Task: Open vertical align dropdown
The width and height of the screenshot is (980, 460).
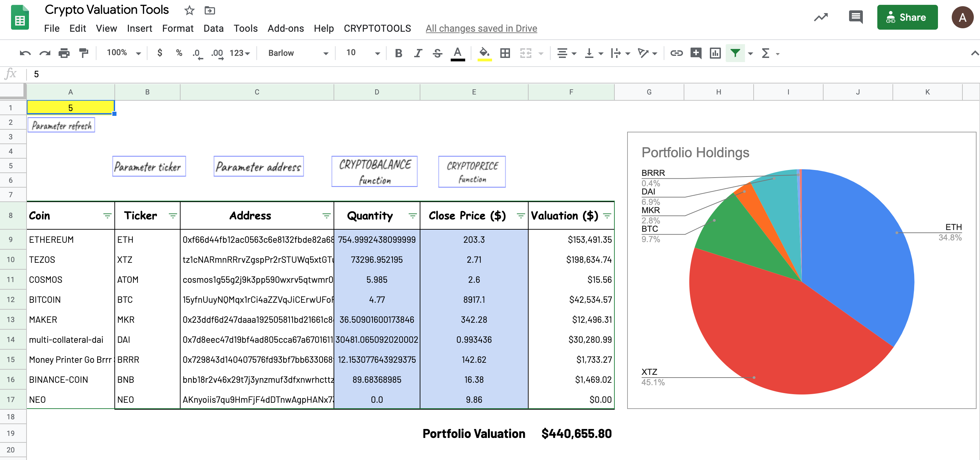Action: click(593, 53)
